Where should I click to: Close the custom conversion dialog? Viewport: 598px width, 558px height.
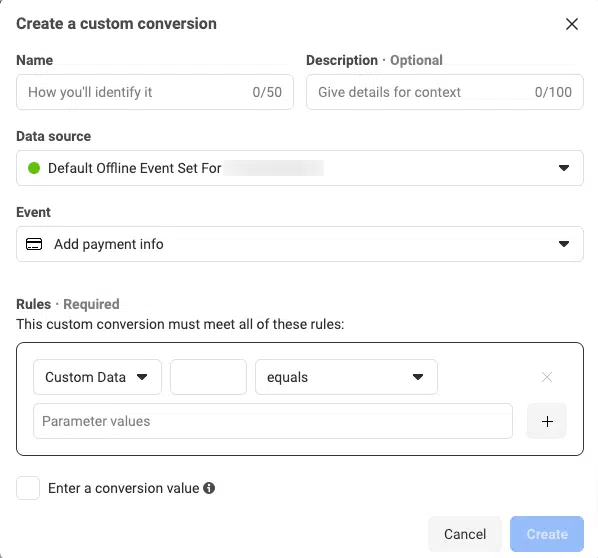pyautogui.click(x=572, y=24)
